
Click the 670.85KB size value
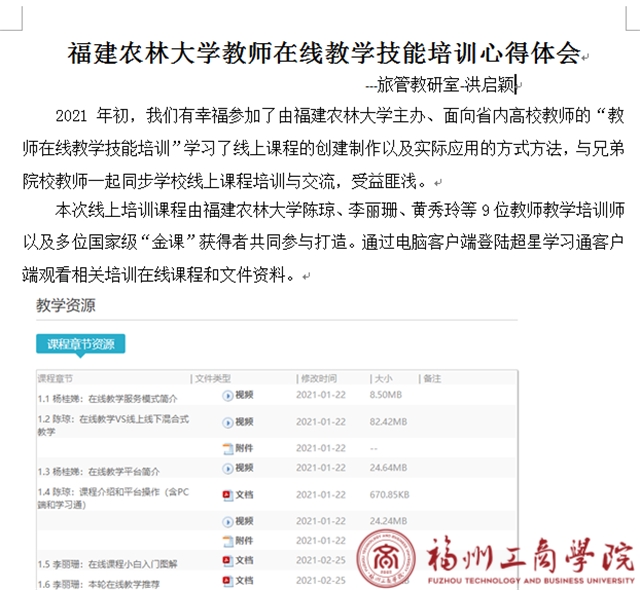[389, 495]
